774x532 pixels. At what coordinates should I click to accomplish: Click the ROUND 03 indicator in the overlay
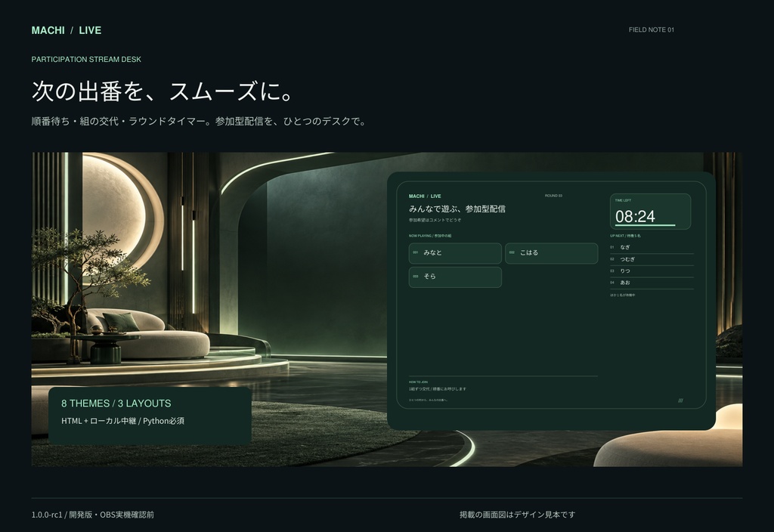pos(553,196)
